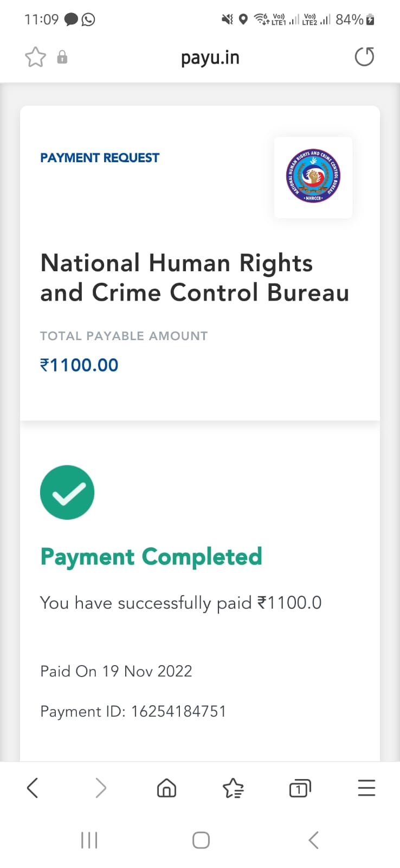Tap the WhatsApp notification status icon

[88, 20]
